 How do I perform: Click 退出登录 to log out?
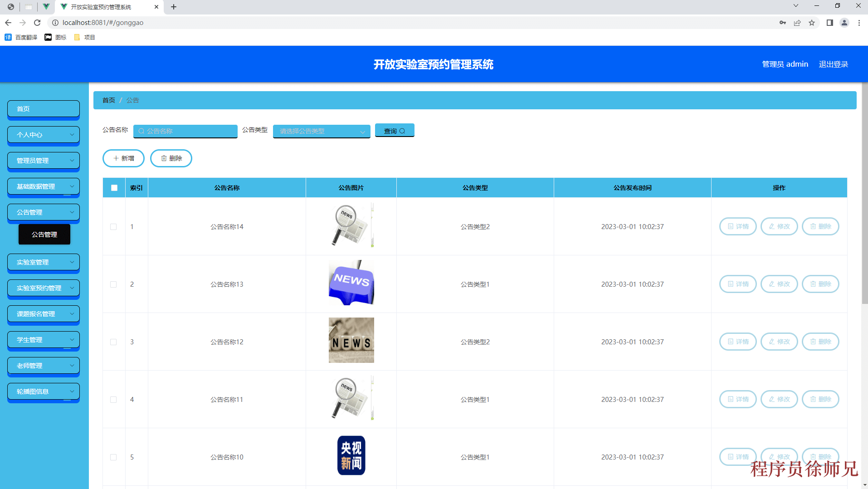[x=833, y=64]
